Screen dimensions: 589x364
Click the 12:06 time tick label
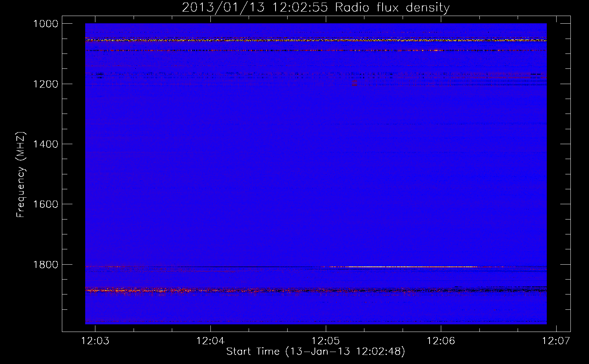coord(441,341)
